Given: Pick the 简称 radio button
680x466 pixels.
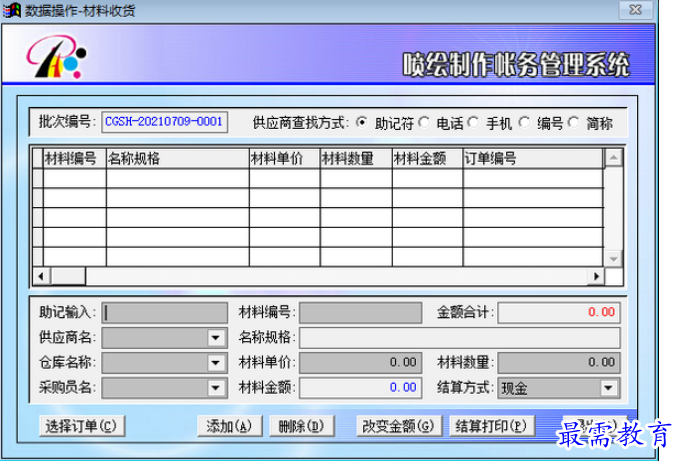Looking at the screenshot, I should pyautogui.click(x=574, y=123).
